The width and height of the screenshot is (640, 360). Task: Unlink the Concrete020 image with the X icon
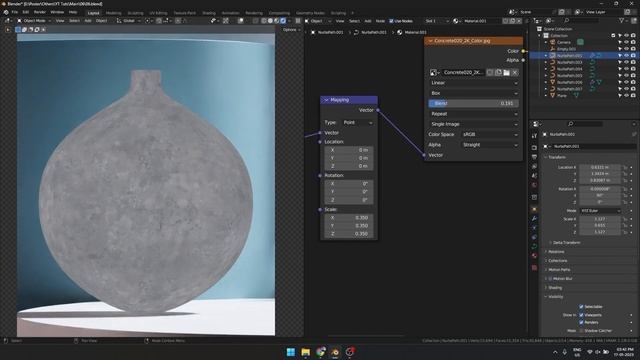click(515, 72)
